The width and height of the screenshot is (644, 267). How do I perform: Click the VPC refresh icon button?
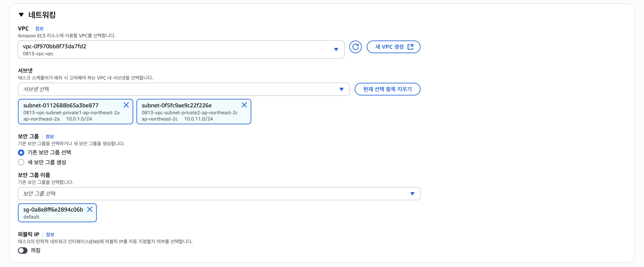[355, 47]
